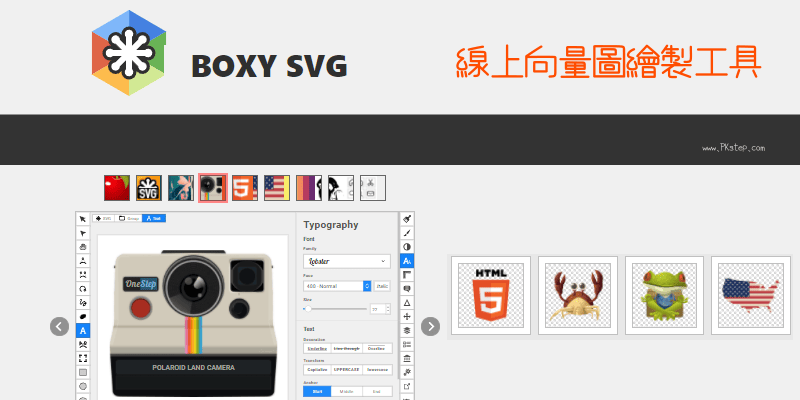Go to previous slide arrow

(59, 326)
